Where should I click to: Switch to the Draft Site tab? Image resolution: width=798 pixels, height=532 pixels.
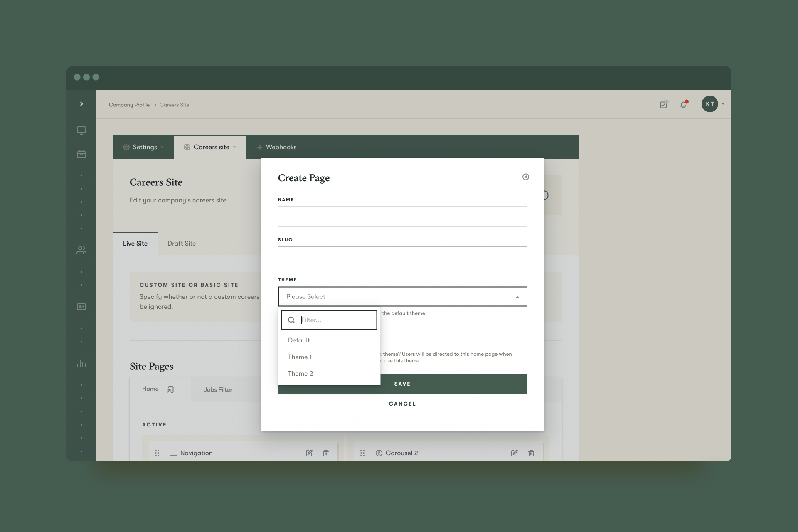click(x=181, y=244)
